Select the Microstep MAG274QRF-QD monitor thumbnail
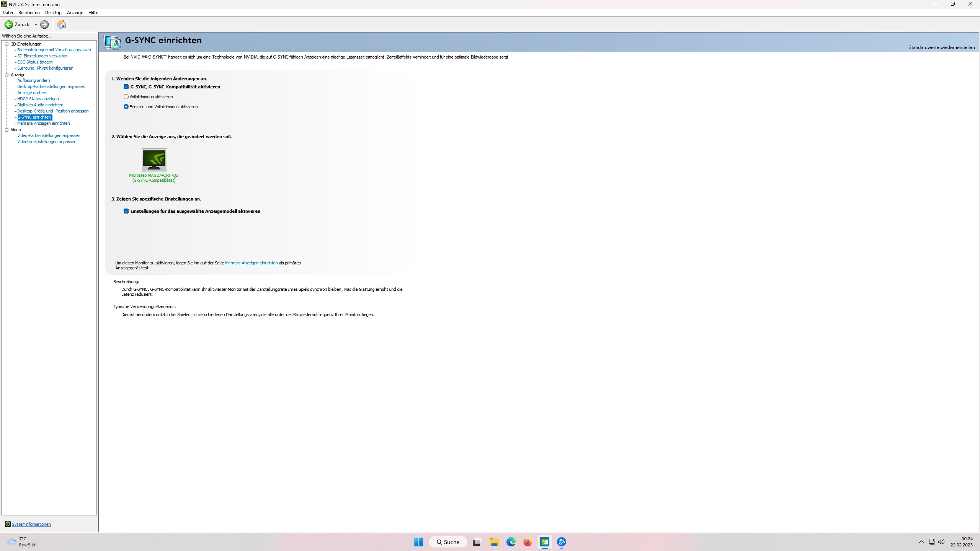Image resolution: width=980 pixels, height=551 pixels. click(154, 160)
